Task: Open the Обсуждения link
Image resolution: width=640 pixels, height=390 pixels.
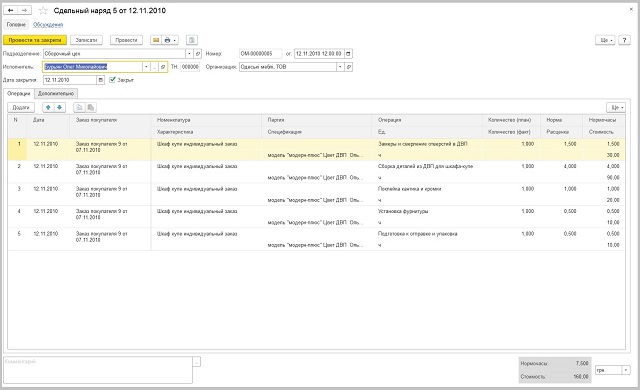Action: tap(48, 25)
